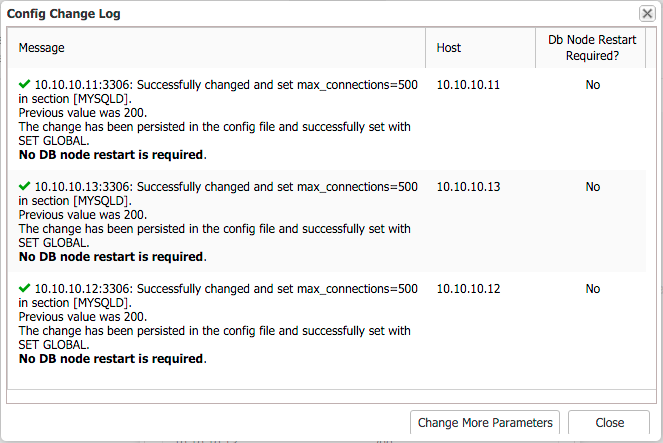
Task: Select the 10.10.10.13:3306 log message row
Action: [x=218, y=222]
